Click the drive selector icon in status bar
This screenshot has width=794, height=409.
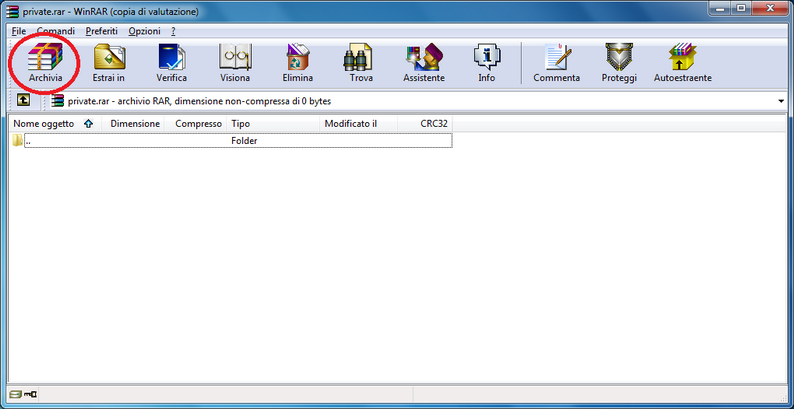[x=16, y=393]
